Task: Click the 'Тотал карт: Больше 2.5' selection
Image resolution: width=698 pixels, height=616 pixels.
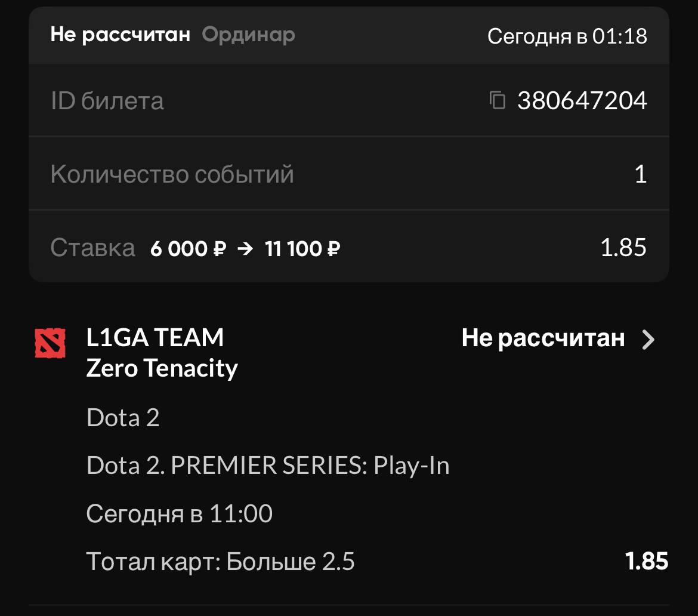Action: click(x=221, y=562)
